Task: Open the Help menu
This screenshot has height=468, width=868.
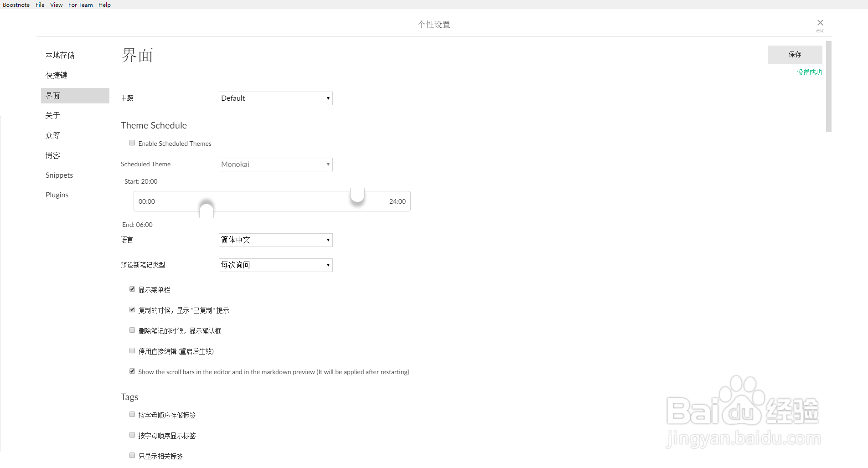Action: coord(104,5)
